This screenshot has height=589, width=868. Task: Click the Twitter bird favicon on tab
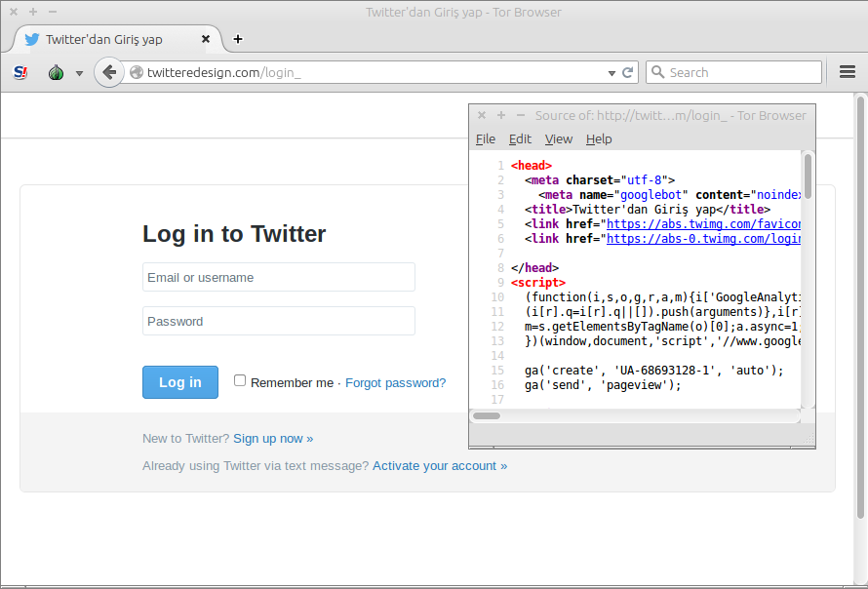coord(32,39)
